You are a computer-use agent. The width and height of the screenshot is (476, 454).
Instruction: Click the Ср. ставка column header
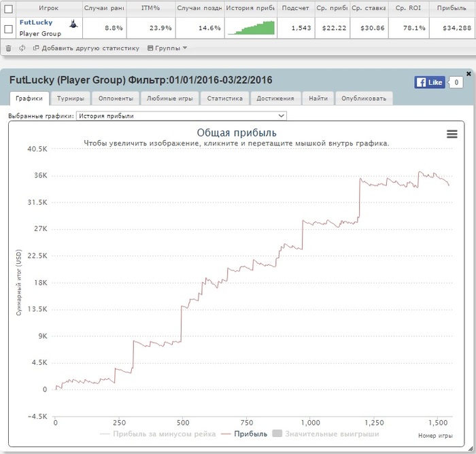pos(369,8)
